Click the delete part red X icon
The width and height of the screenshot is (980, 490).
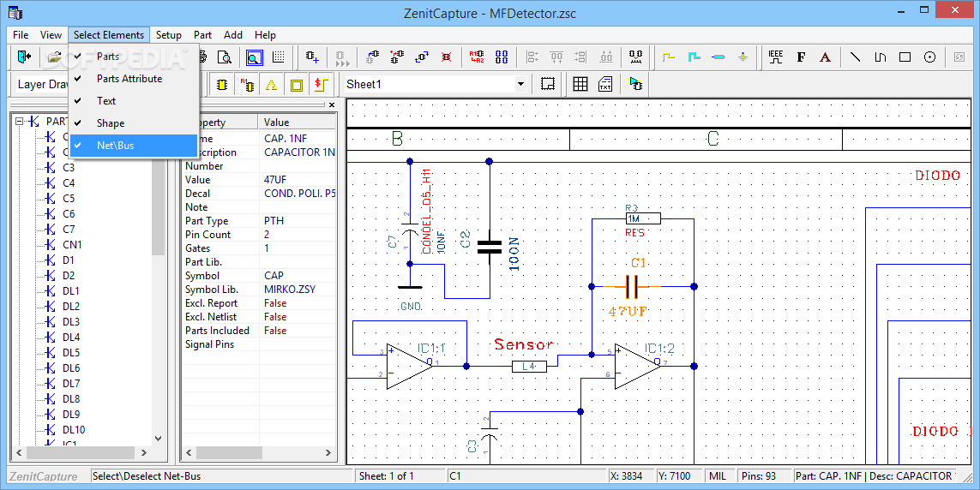point(446,57)
